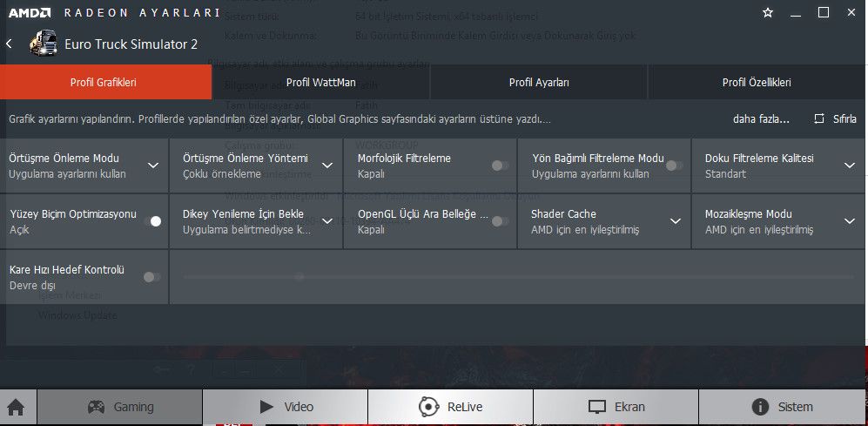868x426 pixels.
Task: Open the Home icon in bottom bar
Action: tap(16, 407)
